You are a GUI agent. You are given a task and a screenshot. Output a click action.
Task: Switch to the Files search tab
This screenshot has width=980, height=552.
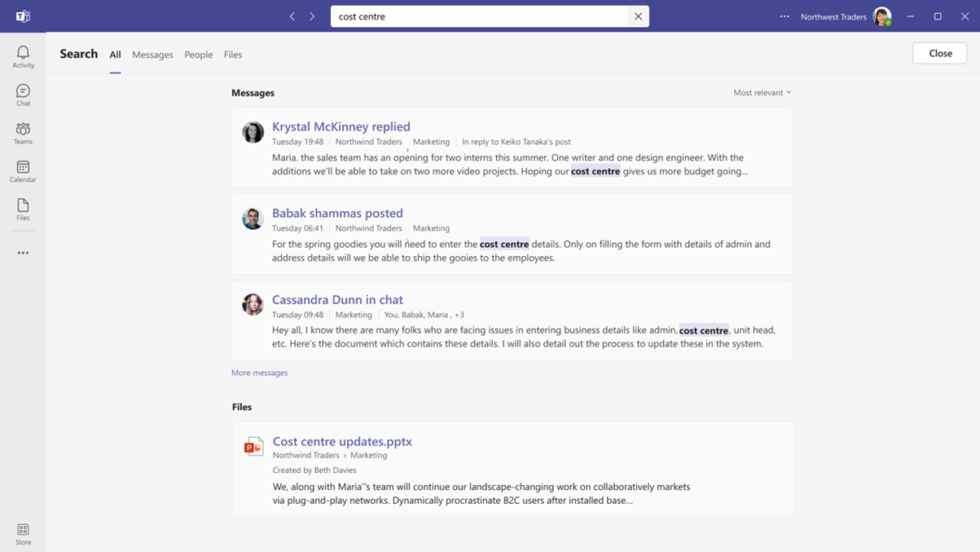coord(233,55)
